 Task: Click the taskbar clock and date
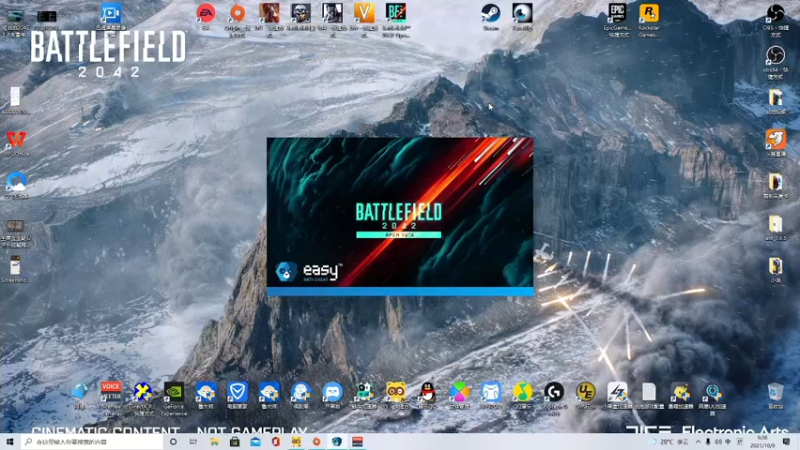[x=762, y=442]
